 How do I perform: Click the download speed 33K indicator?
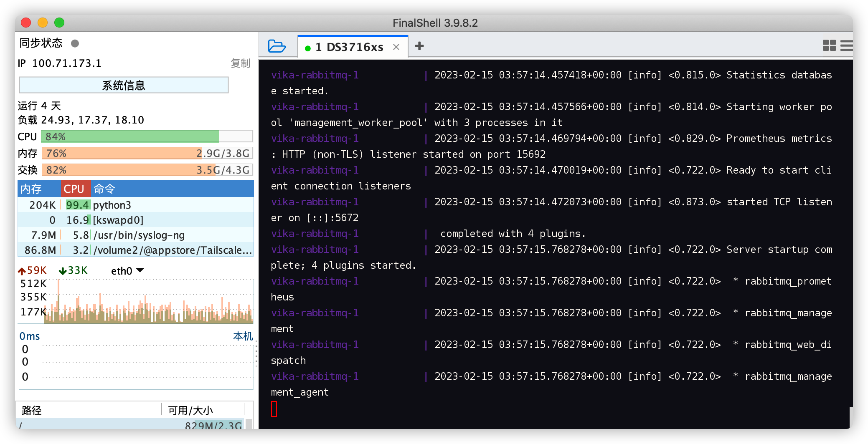(73, 270)
